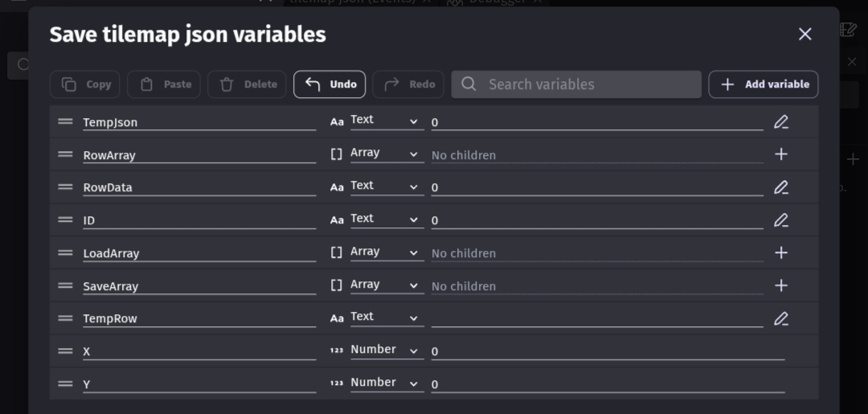Click the drag handle beside TempJson
The height and width of the screenshot is (414, 868).
coord(65,122)
